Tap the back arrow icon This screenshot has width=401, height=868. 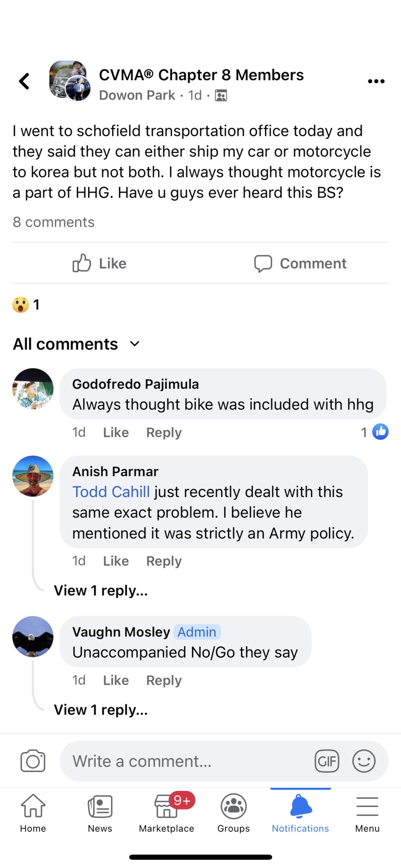point(24,82)
